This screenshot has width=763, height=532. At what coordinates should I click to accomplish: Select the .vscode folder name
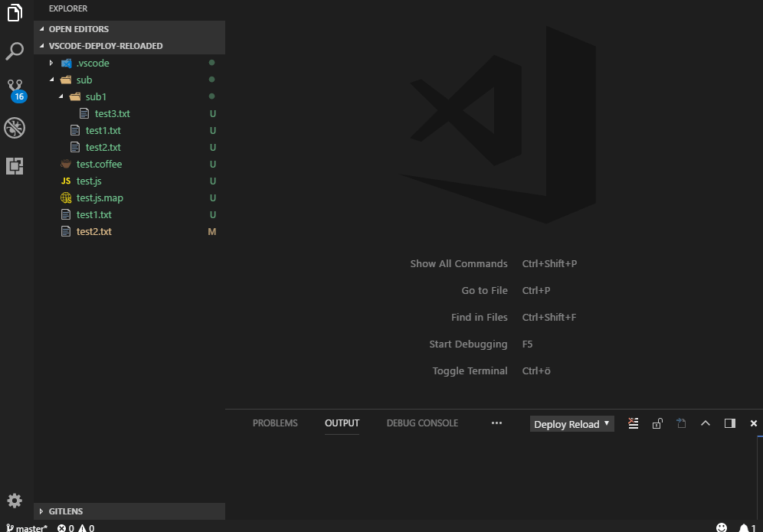[x=93, y=64]
